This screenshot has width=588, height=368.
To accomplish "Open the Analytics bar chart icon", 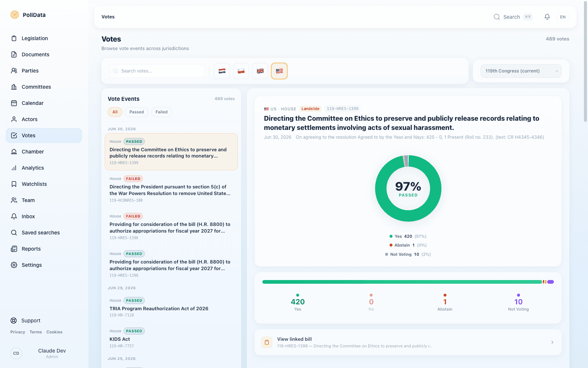I will click(x=14, y=168).
